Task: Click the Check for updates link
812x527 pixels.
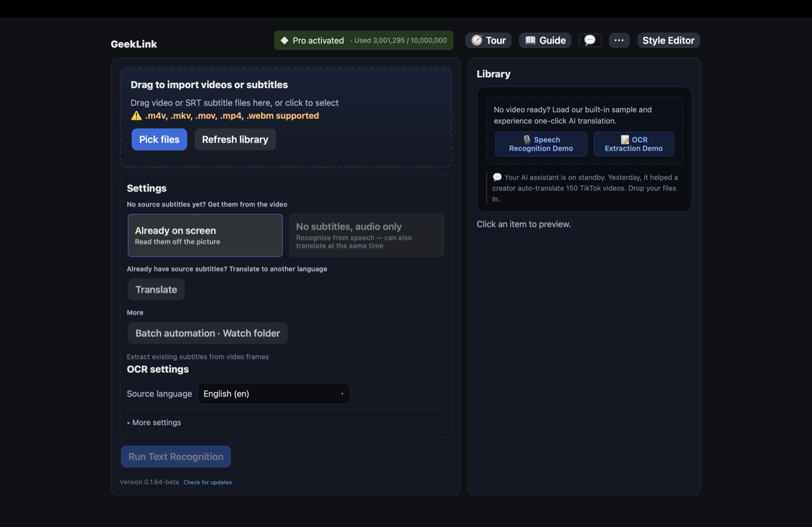Action: (208, 482)
